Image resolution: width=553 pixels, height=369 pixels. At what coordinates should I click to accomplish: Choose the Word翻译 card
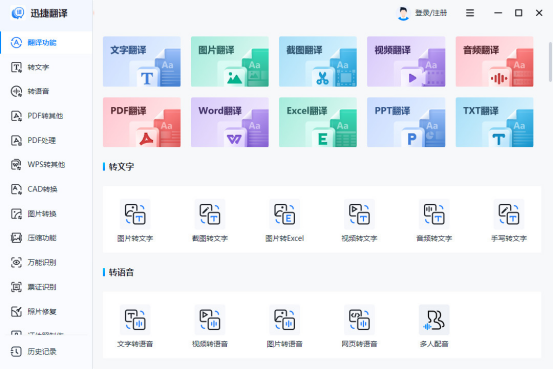[230, 122]
